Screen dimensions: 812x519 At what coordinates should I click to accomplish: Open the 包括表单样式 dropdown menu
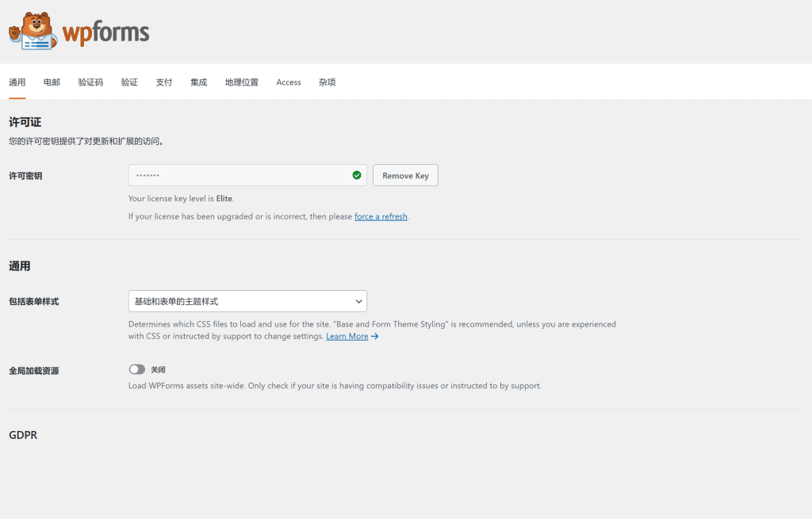tap(247, 301)
